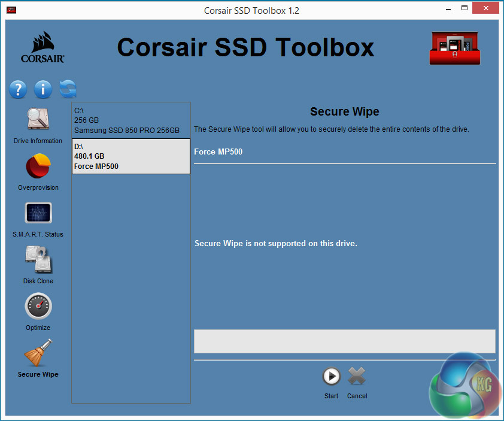Minimize the Corsair SSD Toolbox window

coord(447,10)
